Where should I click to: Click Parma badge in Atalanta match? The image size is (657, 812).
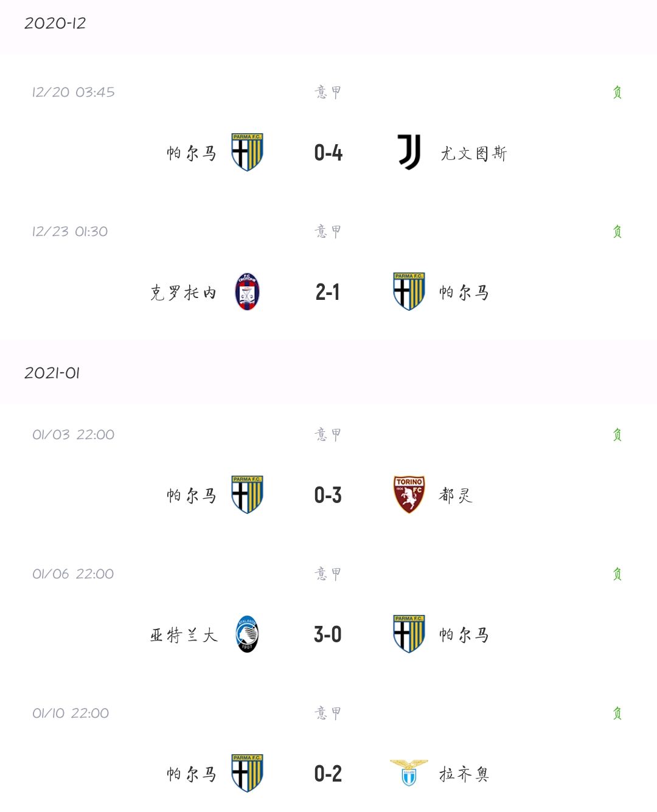(409, 634)
